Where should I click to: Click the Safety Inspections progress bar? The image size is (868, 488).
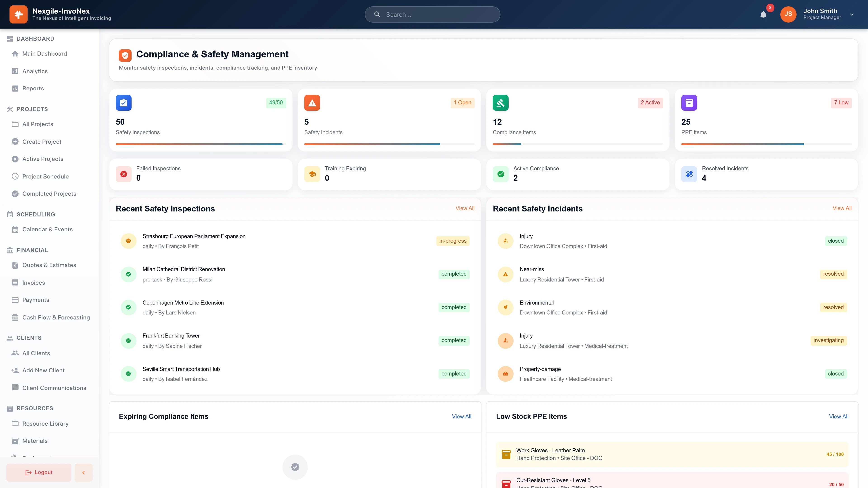199,144
